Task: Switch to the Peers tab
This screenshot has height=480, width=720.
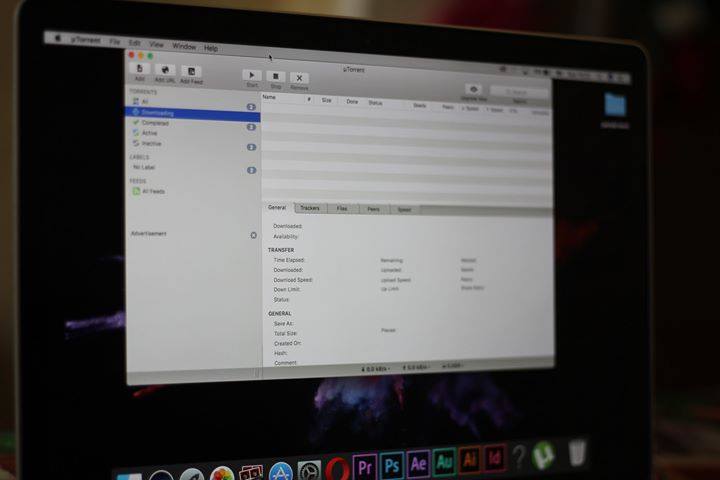Action: (373, 209)
